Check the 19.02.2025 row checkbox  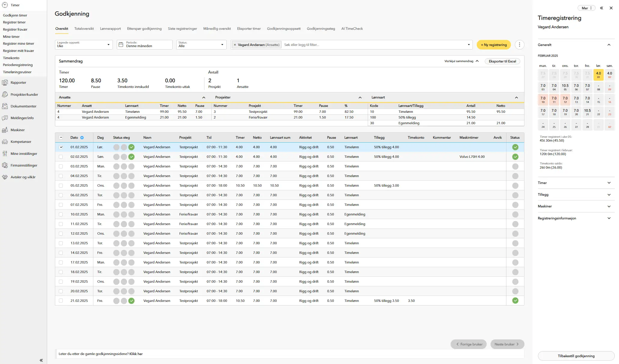(61, 281)
